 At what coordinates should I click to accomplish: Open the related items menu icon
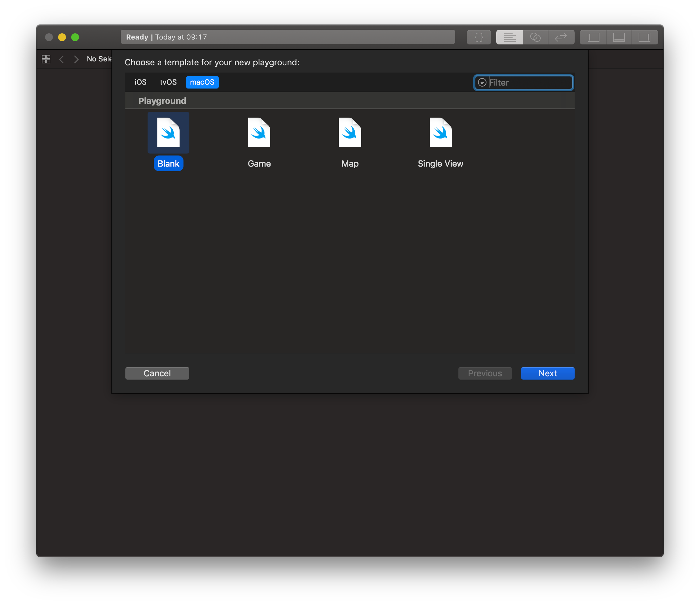point(46,59)
